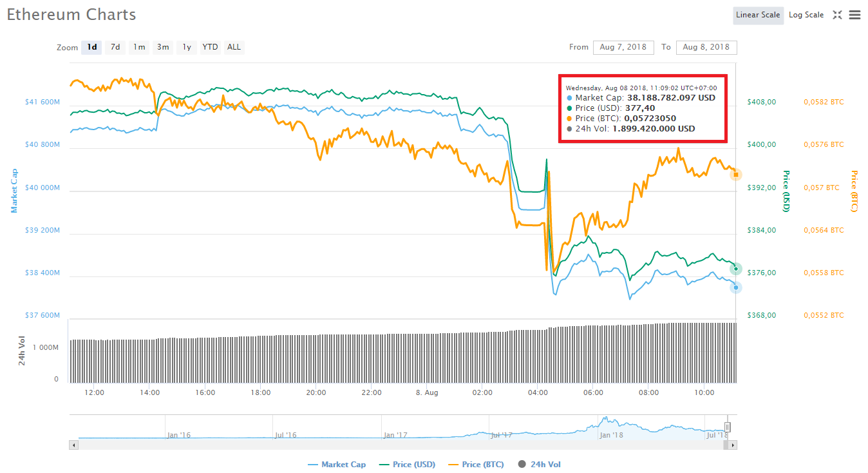The image size is (868, 473).
Task: Hide the Price (BTC) series from the chart
Action: point(476,464)
